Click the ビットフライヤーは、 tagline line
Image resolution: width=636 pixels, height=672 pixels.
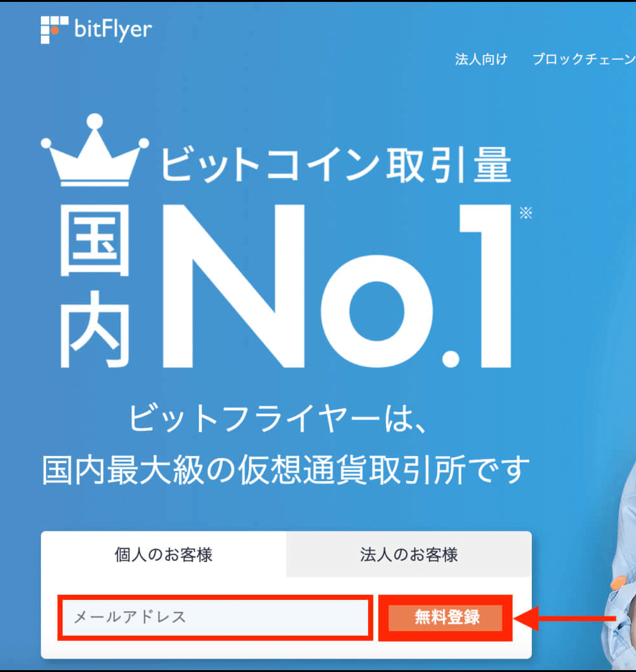(x=277, y=418)
